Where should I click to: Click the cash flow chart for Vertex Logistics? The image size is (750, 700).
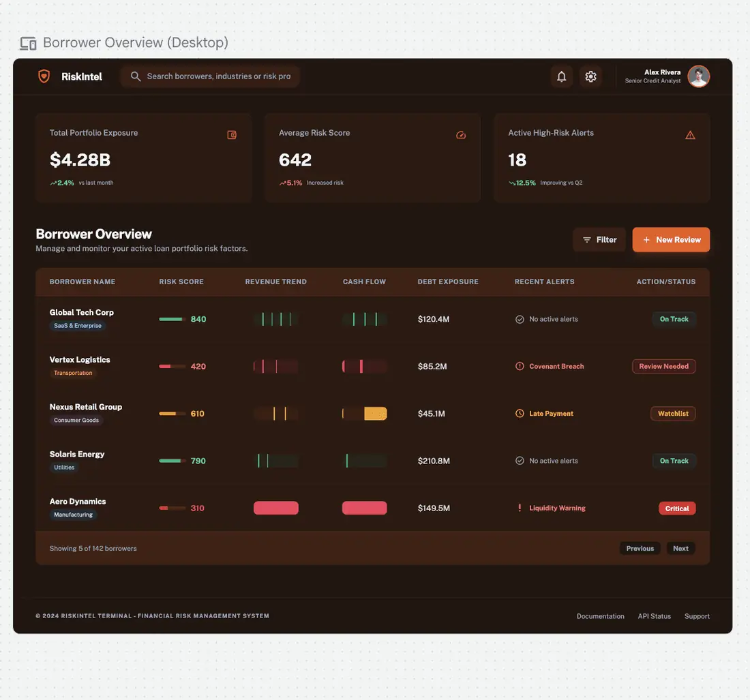coord(365,366)
